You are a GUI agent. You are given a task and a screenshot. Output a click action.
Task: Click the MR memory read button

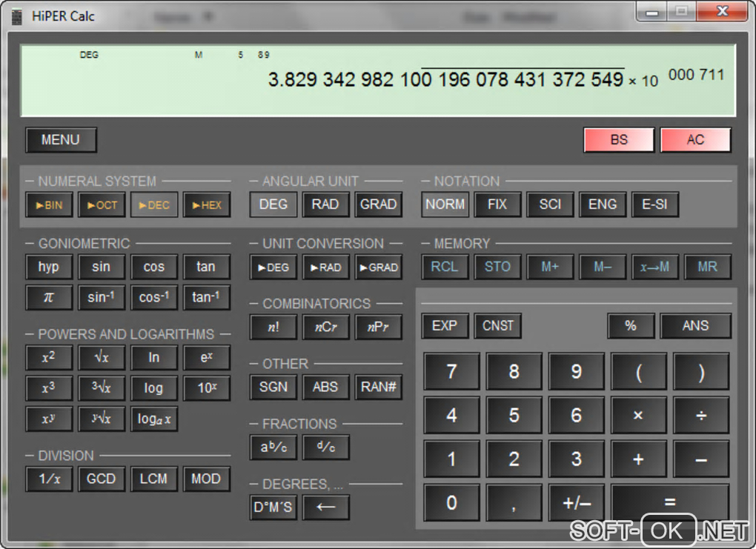tap(708, 267)
